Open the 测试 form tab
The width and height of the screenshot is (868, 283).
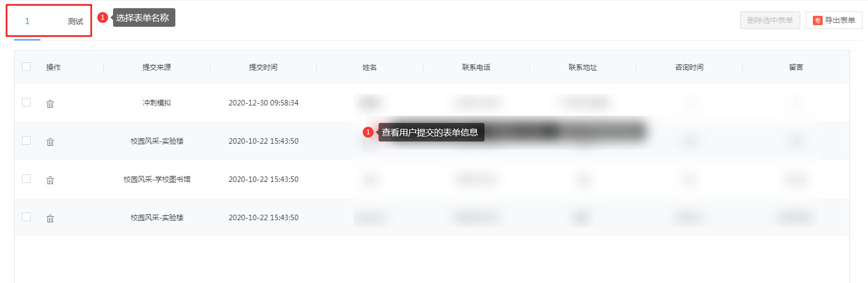click(75, 21)
